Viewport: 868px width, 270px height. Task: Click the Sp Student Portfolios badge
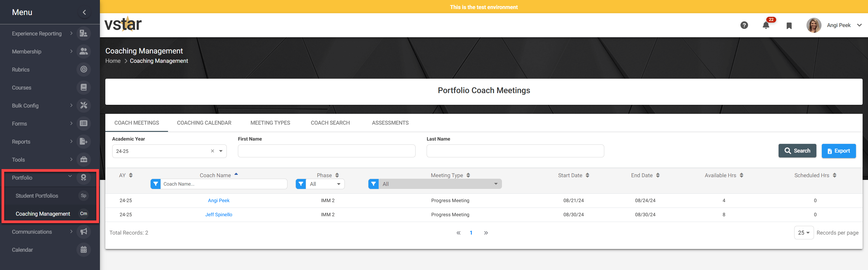84,196
